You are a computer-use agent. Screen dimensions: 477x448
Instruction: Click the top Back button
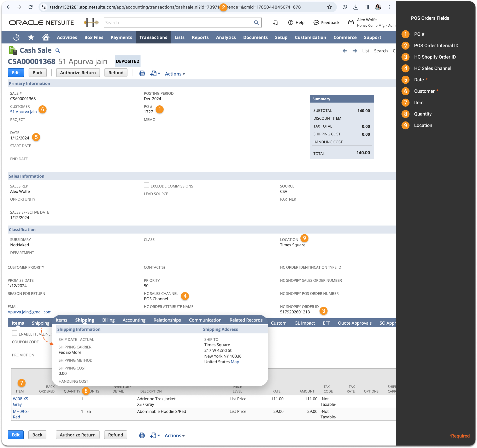[38, 73]
